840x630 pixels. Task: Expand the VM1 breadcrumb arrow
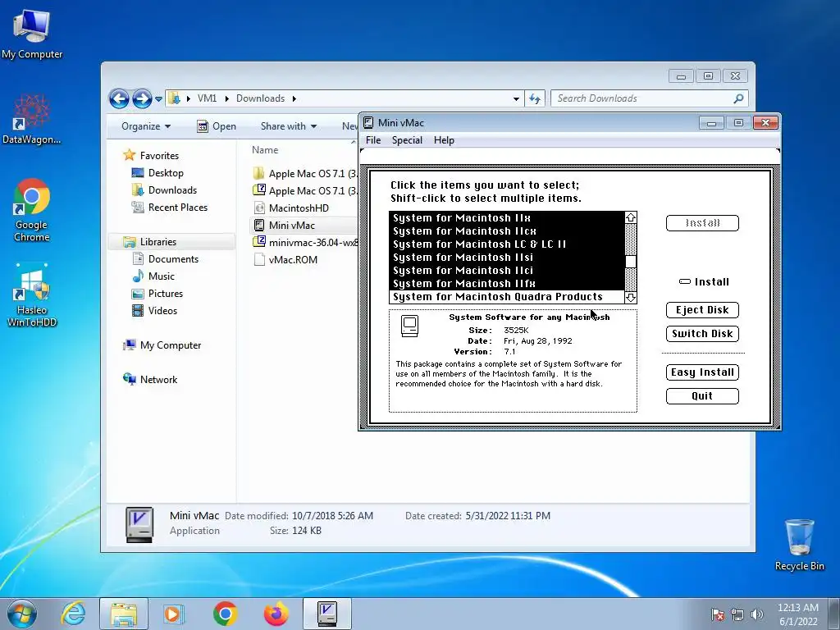click(x=226, y=98)
